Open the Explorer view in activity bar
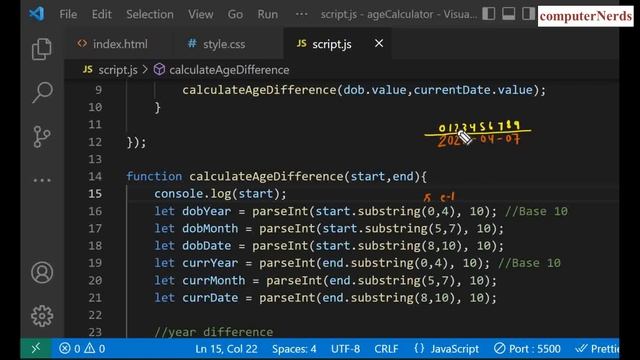This screenshot has height=360, width=640. tap(42, 49)
